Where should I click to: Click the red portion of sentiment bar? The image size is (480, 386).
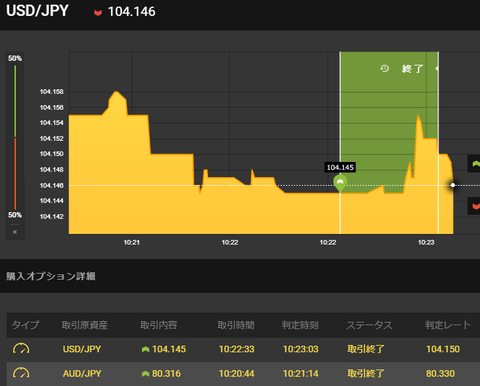coord(15,173)
